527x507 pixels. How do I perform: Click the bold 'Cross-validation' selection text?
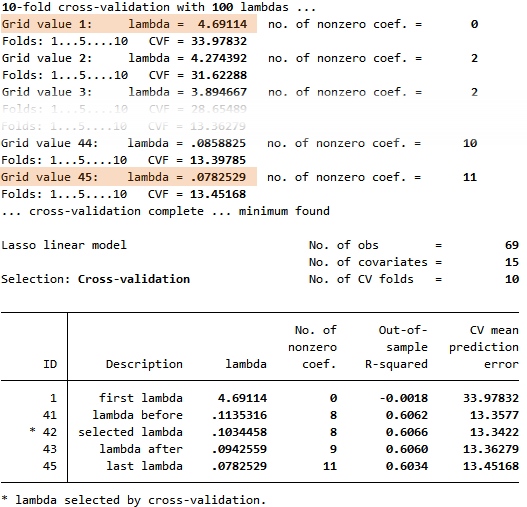point(134,279)
